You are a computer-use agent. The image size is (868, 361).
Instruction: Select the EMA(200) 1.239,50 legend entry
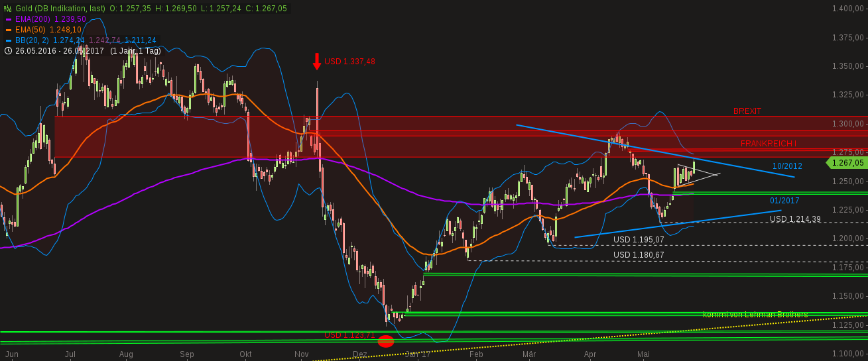point(50,19)
